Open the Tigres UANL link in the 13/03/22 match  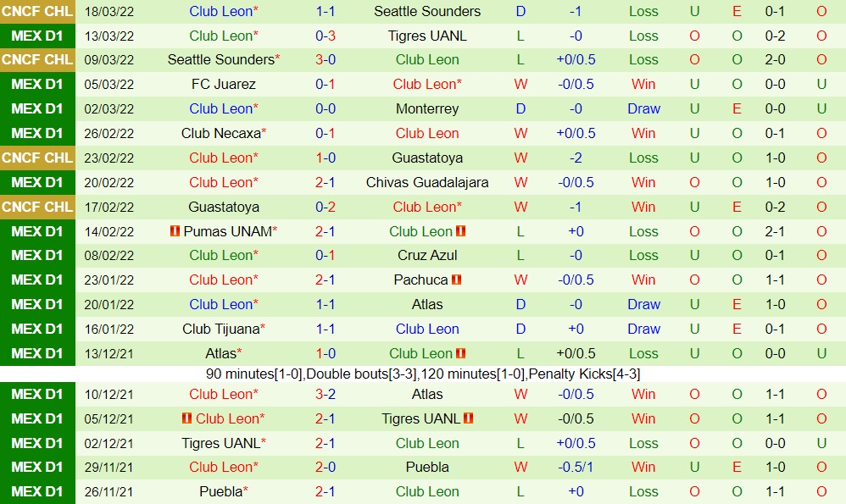[427, 36]
